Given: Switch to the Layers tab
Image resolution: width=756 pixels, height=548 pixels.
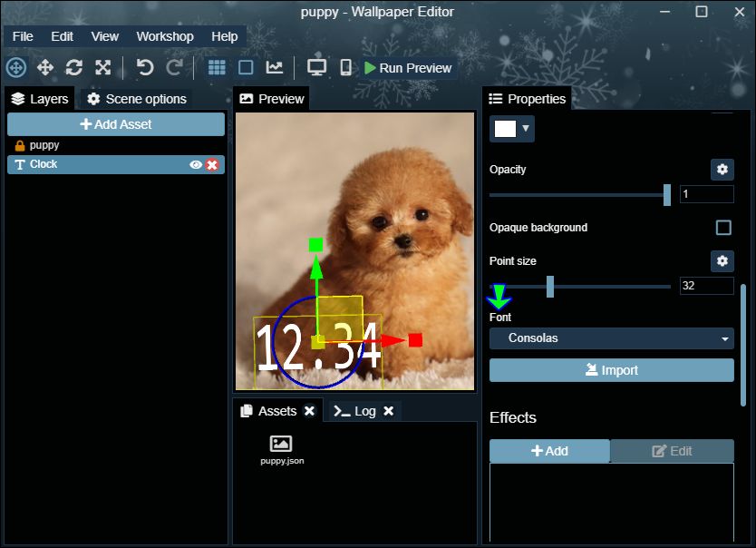Looking at the screenshot, I should pyautogui.click(x=40, y=99).
